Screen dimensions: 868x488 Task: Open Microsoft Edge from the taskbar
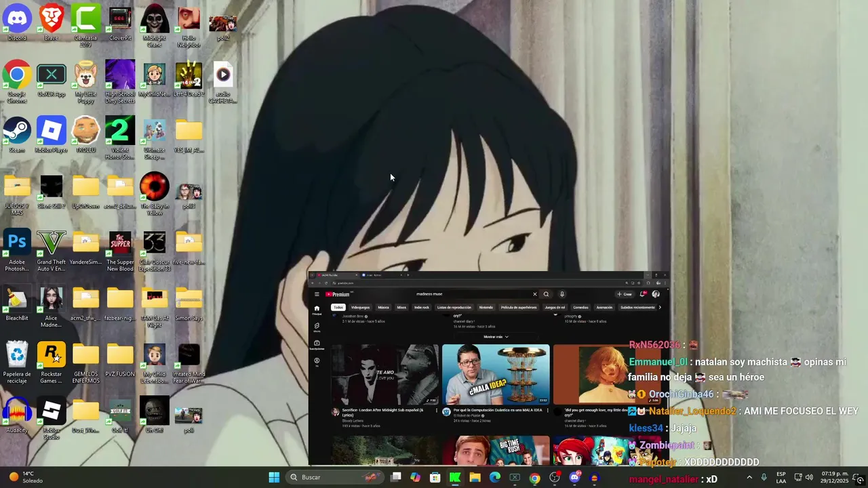[495, 477]
